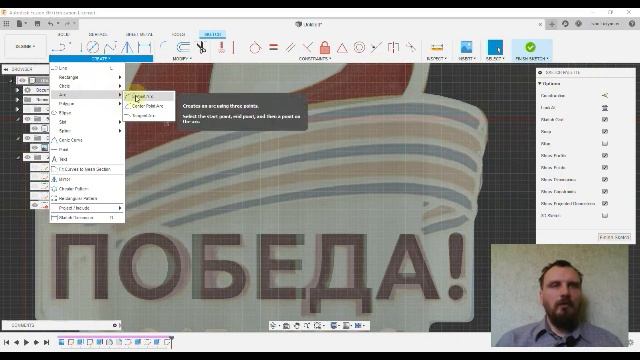Click the Redo arrow icon

[68, 24]
